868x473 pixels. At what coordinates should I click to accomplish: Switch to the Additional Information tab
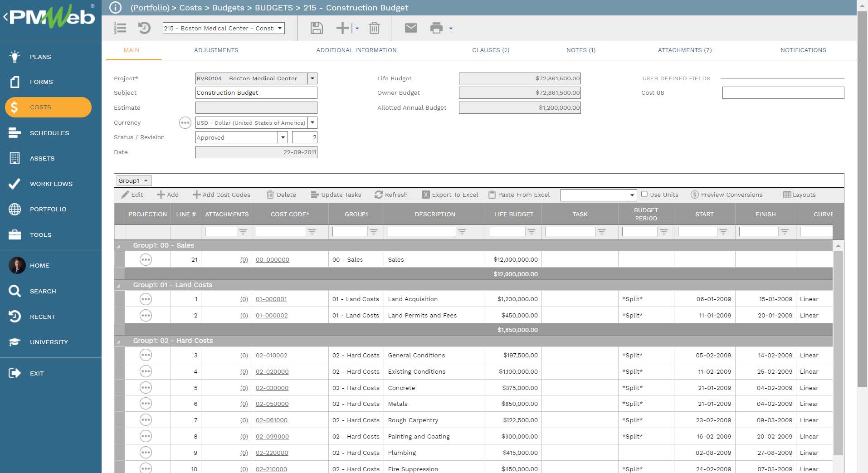[356, 50]
